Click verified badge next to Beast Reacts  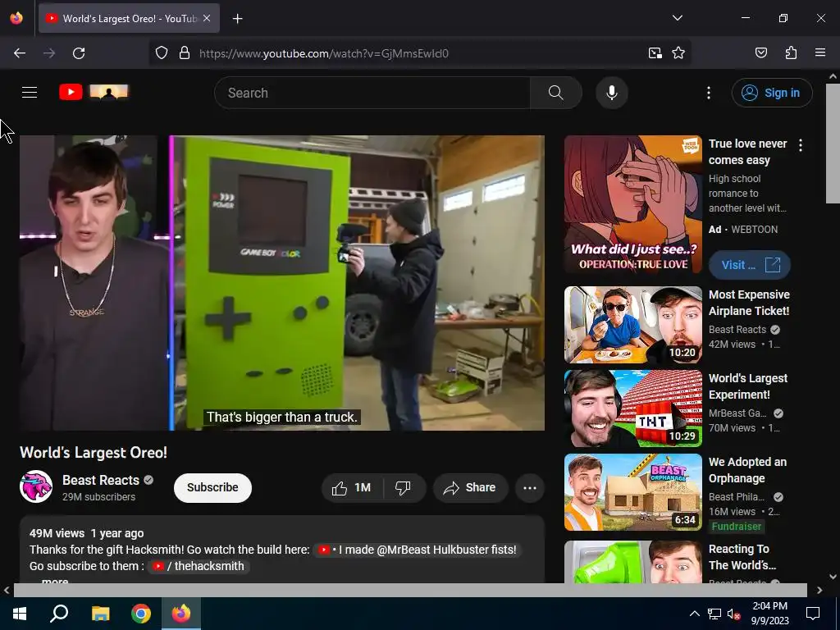pos(148,480)
